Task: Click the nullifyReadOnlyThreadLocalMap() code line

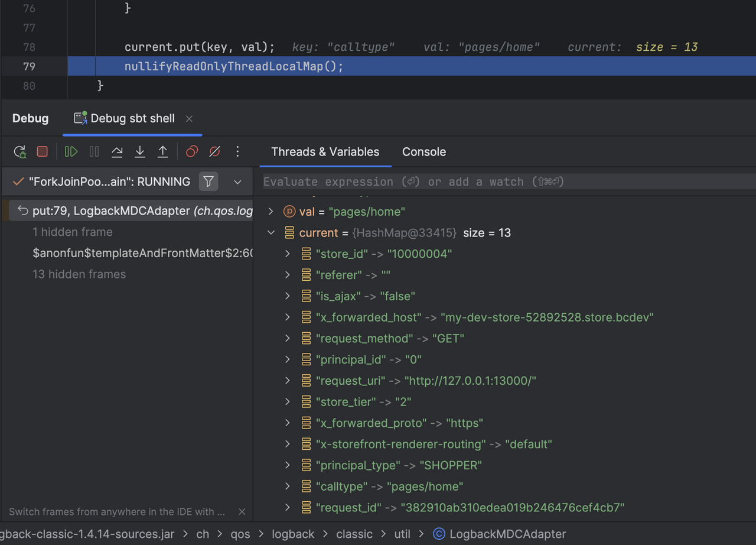Action: pos(234,66)
